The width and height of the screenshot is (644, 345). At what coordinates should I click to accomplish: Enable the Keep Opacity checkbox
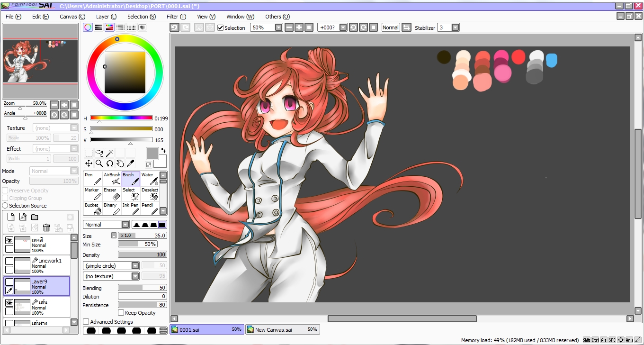[x=121, y=313]
